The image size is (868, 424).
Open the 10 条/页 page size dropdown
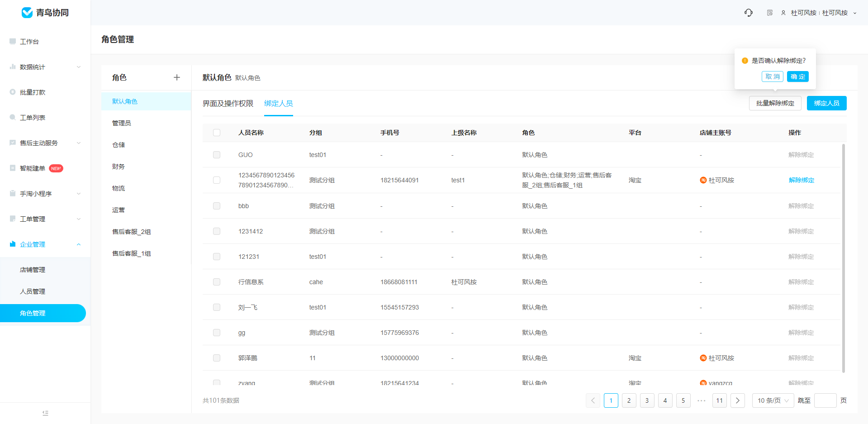[x=773, y=400]
